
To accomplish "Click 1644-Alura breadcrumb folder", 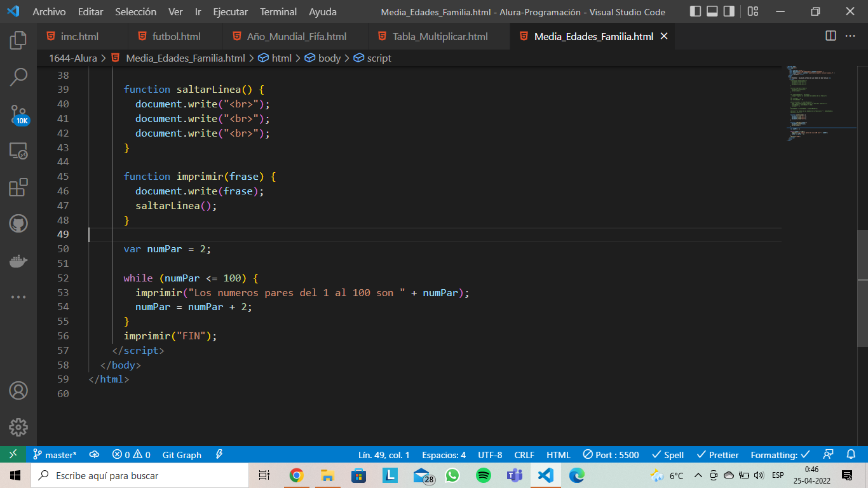I will (73, 58).
